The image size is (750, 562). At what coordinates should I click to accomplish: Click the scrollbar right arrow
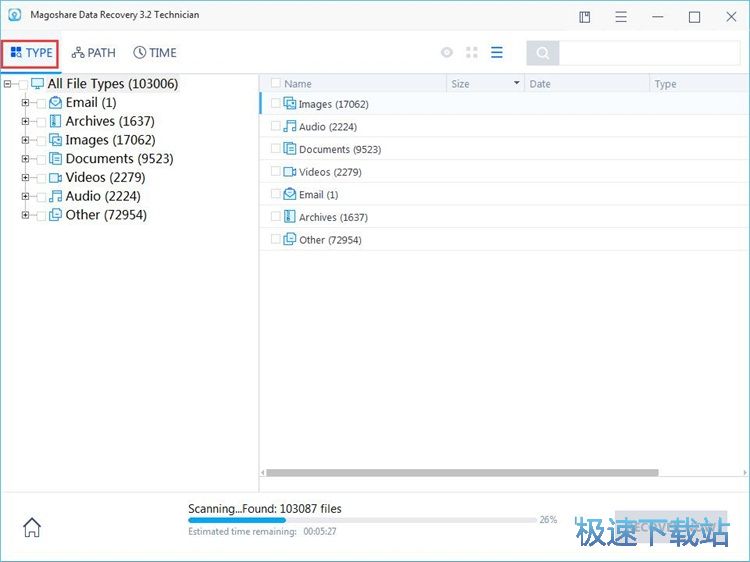click(745, 473)
